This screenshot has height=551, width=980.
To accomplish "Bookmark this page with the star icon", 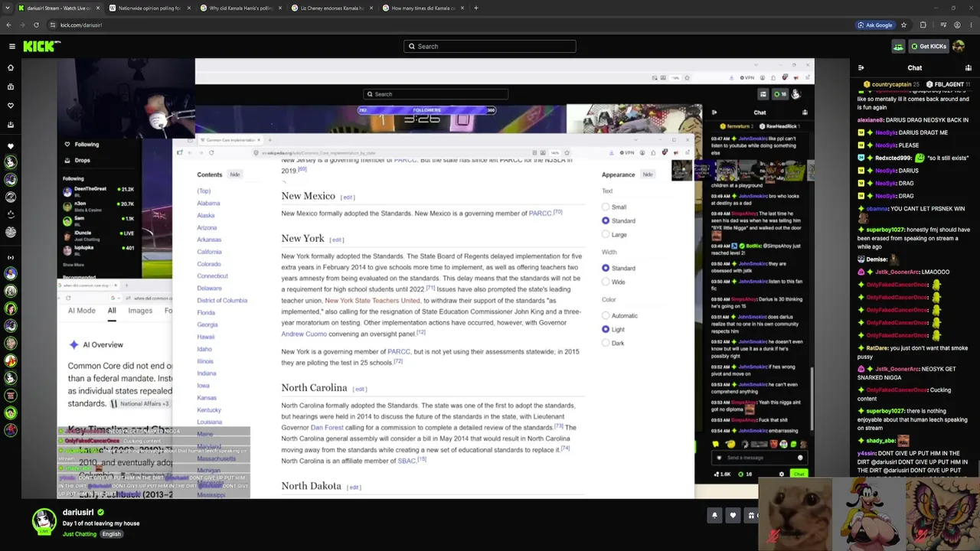I will (903, 25).
